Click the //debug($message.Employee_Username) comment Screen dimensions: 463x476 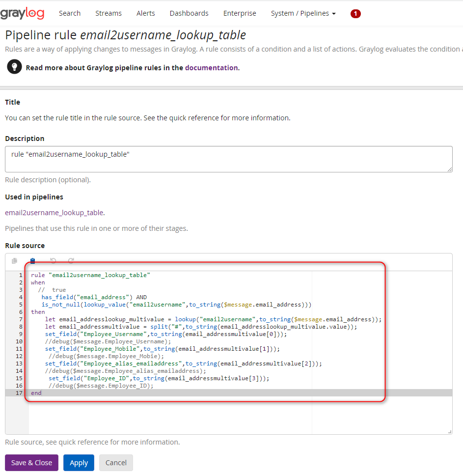pos(108,341)
